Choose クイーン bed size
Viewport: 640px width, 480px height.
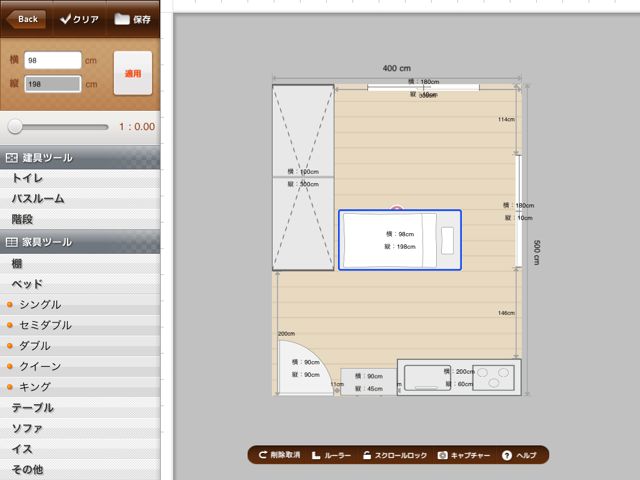point(80,366)
